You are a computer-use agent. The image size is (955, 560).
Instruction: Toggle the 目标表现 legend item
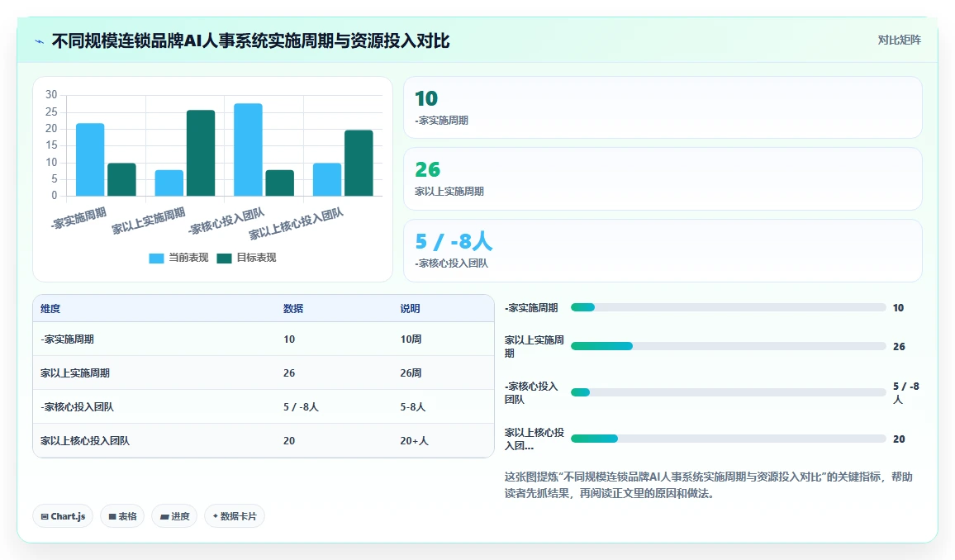click(x=246, y=258)
